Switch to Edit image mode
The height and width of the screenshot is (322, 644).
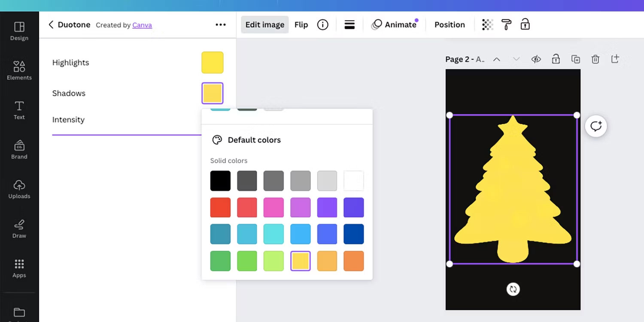click(x=264, y=24)
